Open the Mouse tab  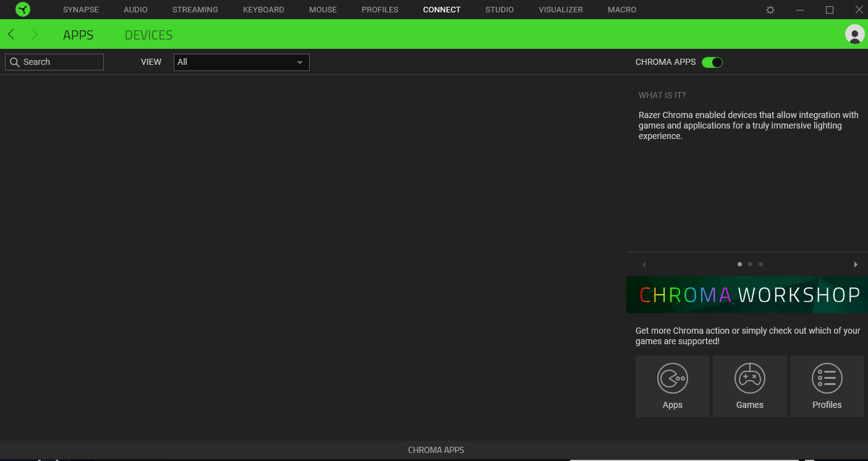pos(323,10)
